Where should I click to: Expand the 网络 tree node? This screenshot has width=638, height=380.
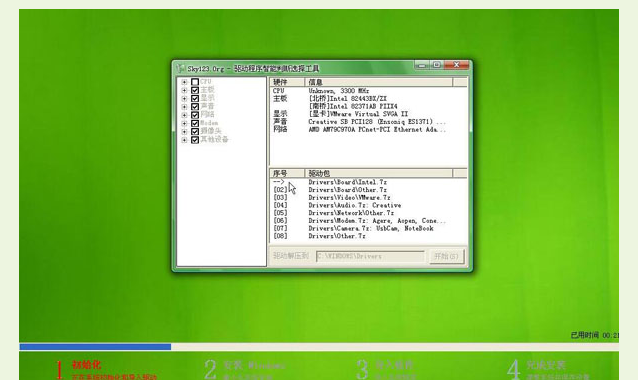[x=184, y=115]
